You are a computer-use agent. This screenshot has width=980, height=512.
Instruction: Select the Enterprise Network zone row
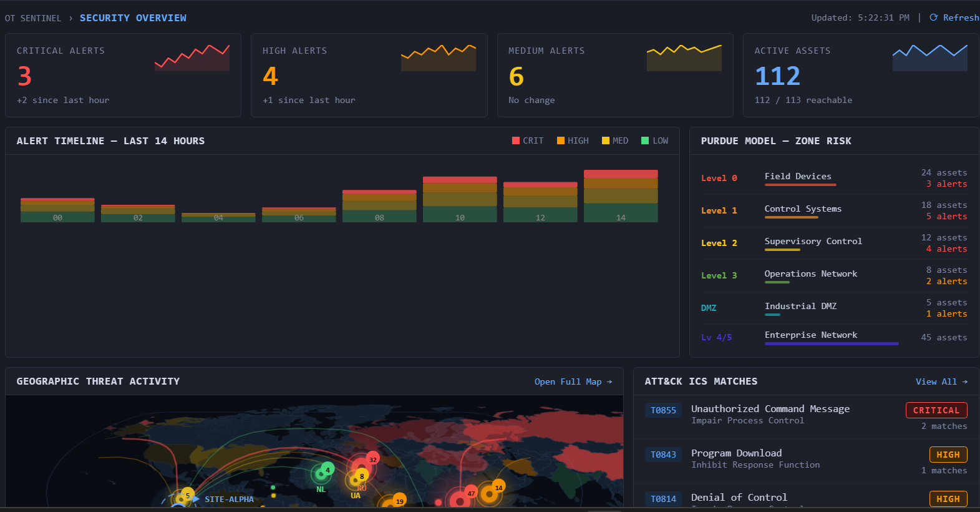(x=834, y=337)
